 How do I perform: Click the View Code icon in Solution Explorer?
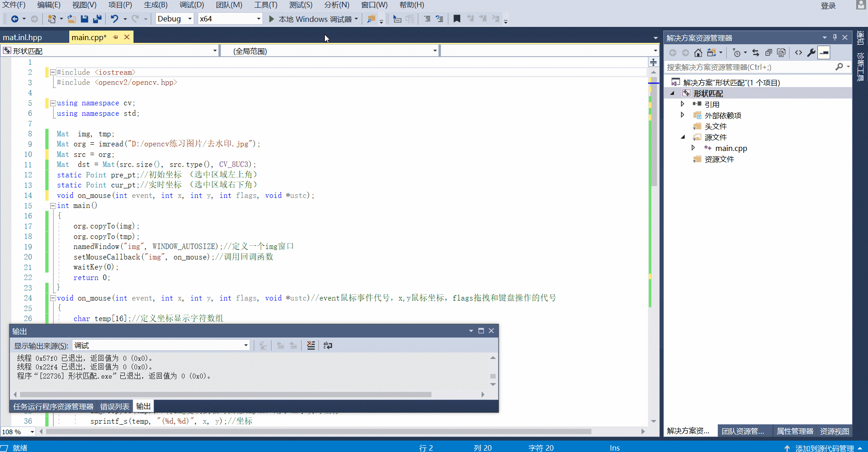798,52
